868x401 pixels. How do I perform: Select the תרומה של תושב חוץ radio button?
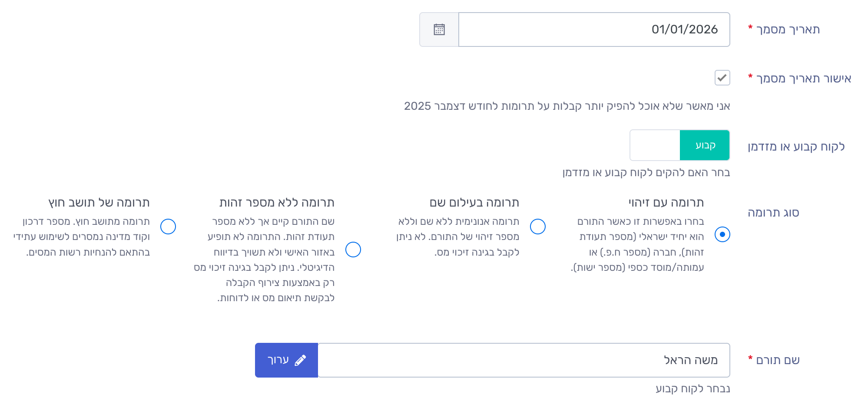click(x=168, y=227)
